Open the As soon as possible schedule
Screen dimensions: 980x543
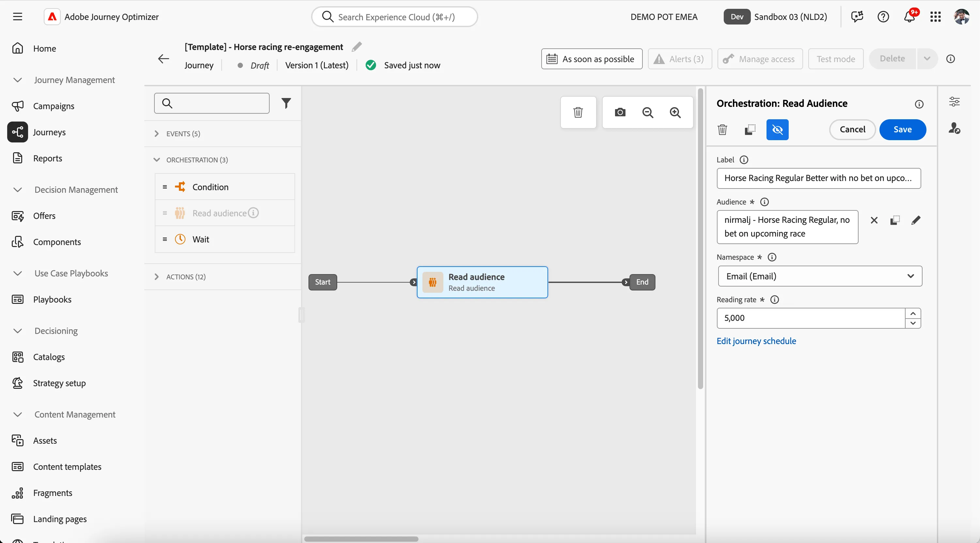(592, 58)
